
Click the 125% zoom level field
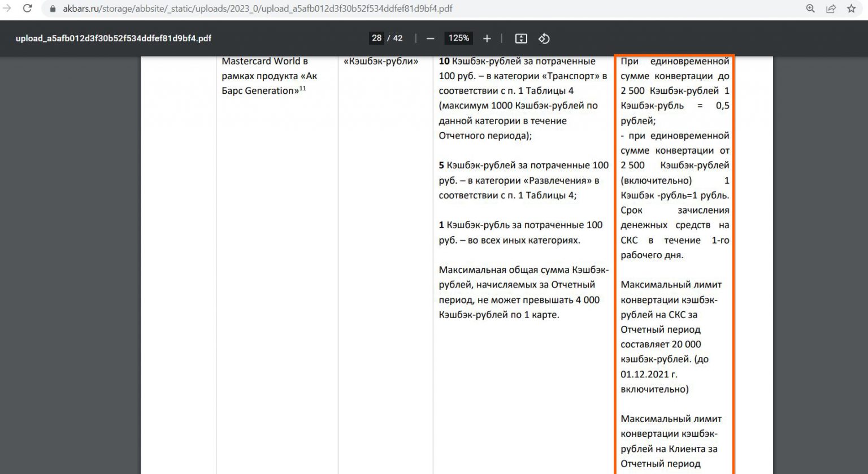[x=458, y=38]
